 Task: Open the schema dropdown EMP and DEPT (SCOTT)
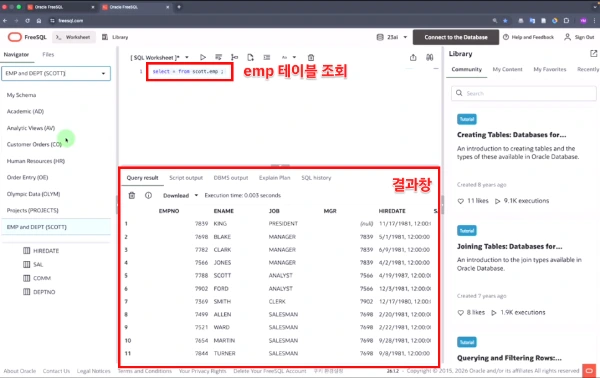coord(56,73)
